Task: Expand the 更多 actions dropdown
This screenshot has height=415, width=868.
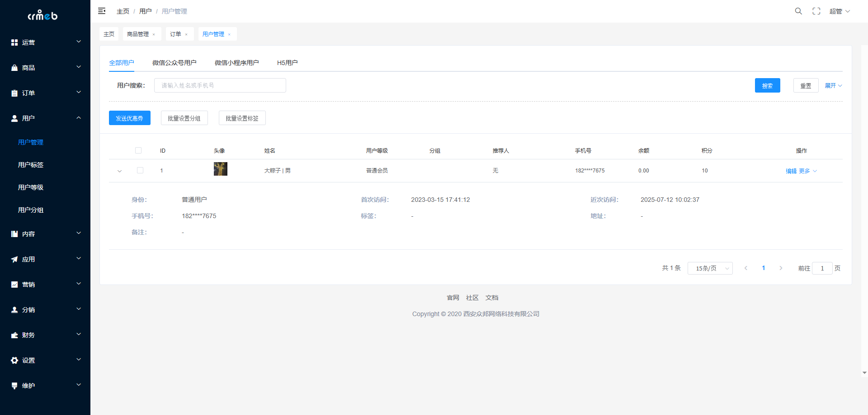Action: (x=807, y=171)
